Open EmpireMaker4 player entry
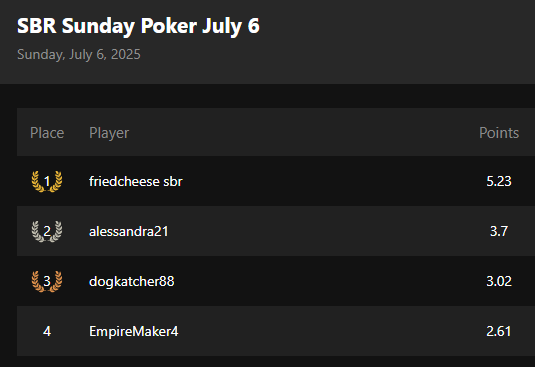The height and width of the screenshot is (367, 535). coord(133,331)
